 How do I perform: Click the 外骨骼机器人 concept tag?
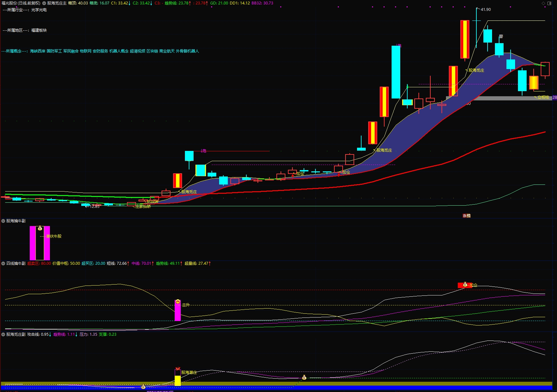tap(187, 51)
